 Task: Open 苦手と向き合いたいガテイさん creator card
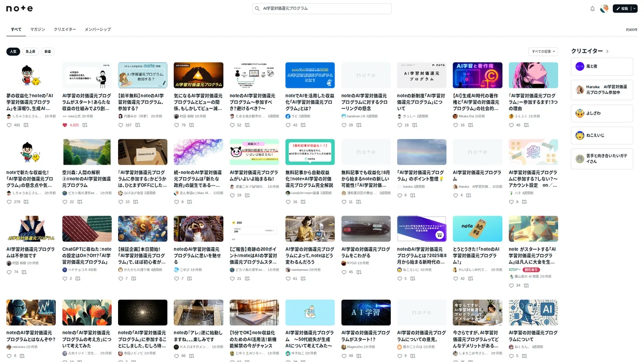point(602,159)
